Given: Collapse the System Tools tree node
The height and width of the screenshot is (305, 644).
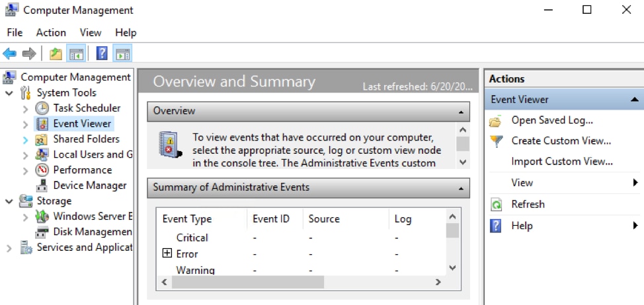Looking at the screenshot, I should tap(9, 93).
